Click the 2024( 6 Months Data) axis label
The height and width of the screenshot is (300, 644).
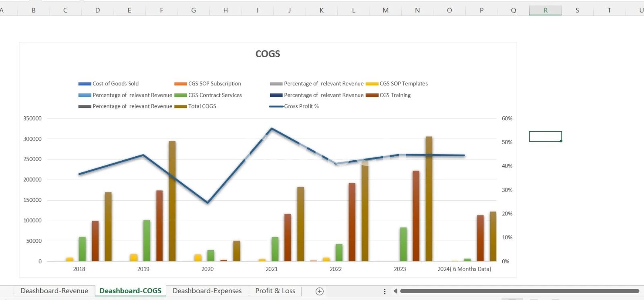[x=464, y=269]
